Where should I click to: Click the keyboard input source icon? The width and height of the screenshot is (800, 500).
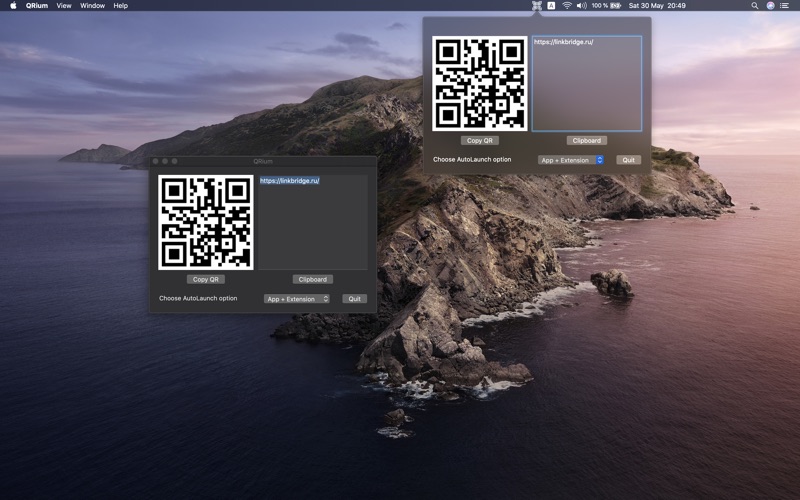click(x=551, y=6)
